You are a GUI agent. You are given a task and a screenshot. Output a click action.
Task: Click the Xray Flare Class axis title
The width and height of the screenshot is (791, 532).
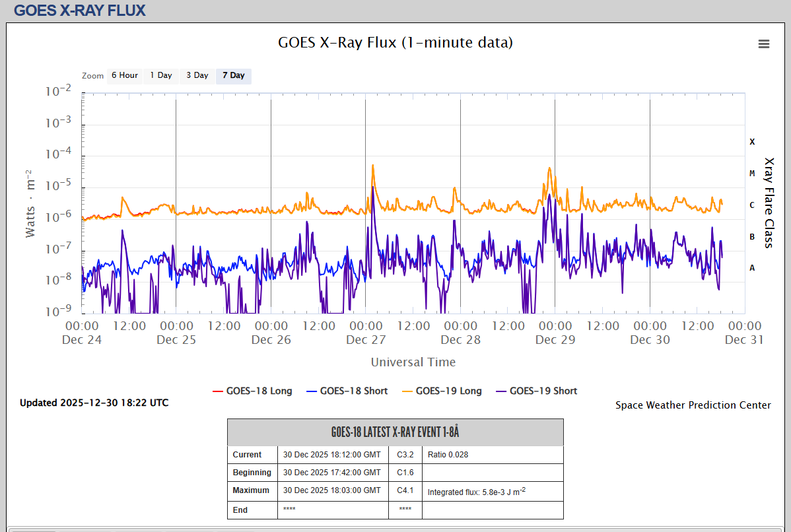[769, 203]
